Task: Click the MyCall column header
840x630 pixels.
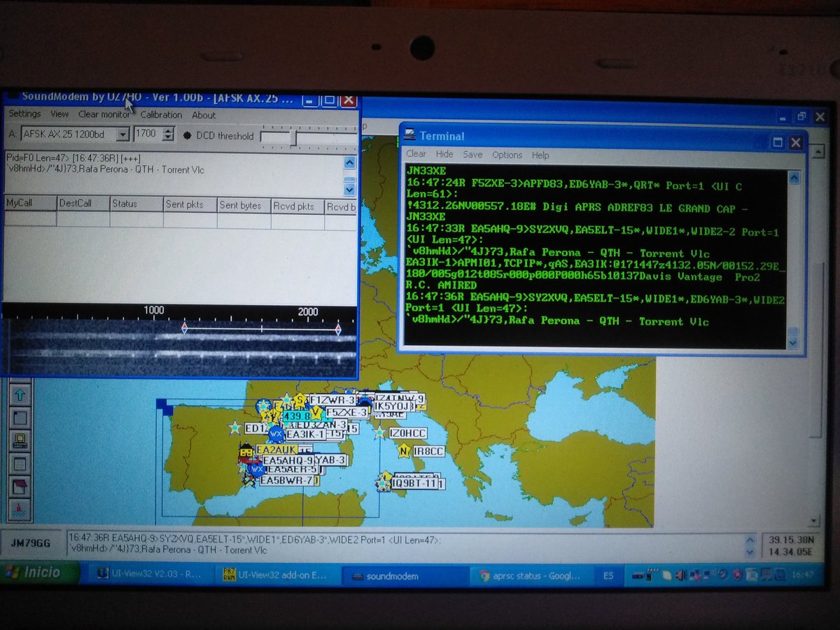Action: 30,203
